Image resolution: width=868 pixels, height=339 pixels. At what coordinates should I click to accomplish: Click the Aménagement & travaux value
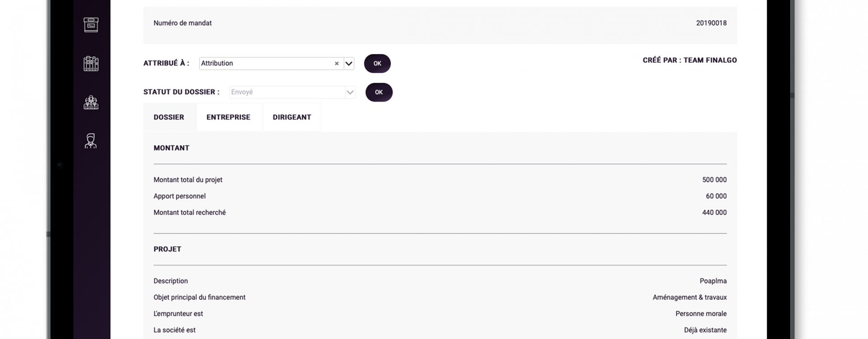(x=689, y=297)
